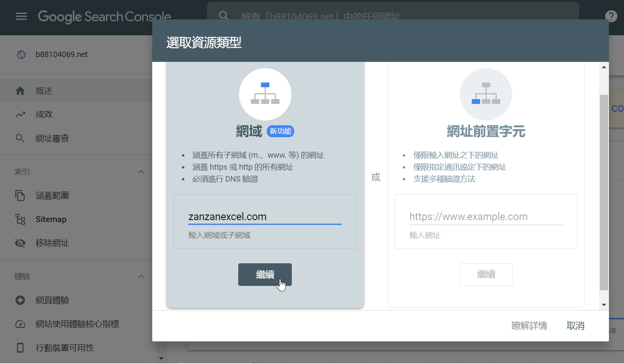Open 網站使用體驗核心指標 report
This screenshot has height=364, width=624.
pos(76,324)
